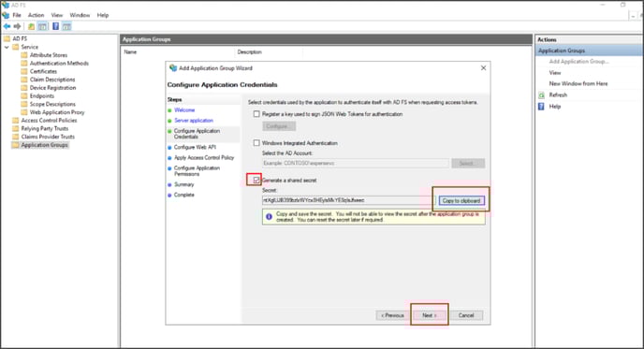Click the Previous button in wizard
This screenshot has height=349, width=644.
[392, 315]
